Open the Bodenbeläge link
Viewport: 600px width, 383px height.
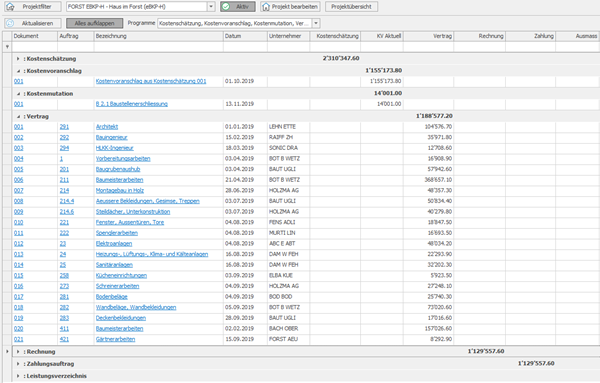[111, 297]
